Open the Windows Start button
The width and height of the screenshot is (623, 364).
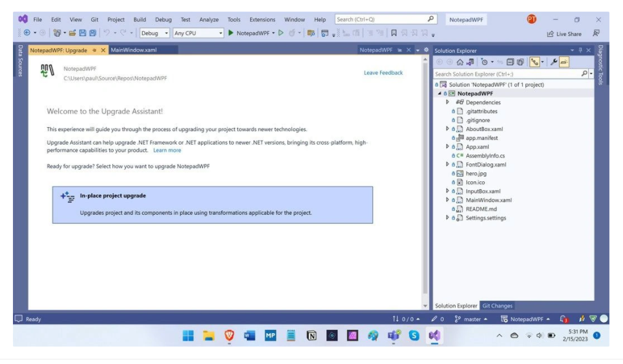[x=188, y=336]
